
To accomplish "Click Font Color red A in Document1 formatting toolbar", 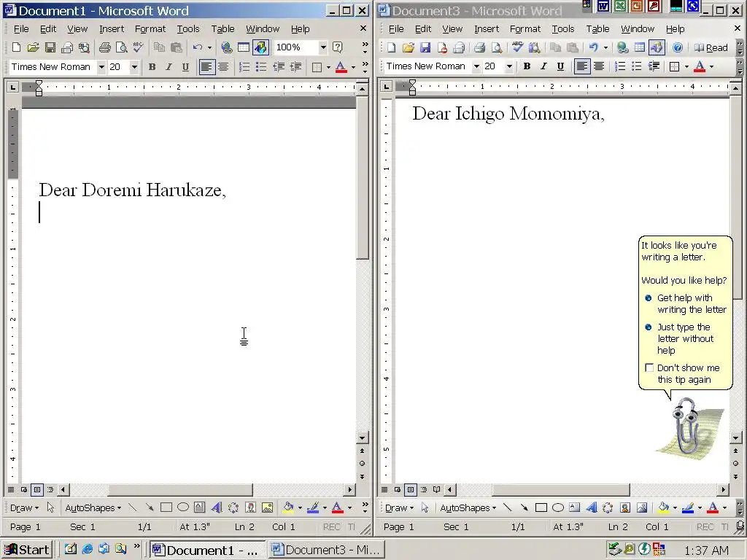I will tap(341, 67).
